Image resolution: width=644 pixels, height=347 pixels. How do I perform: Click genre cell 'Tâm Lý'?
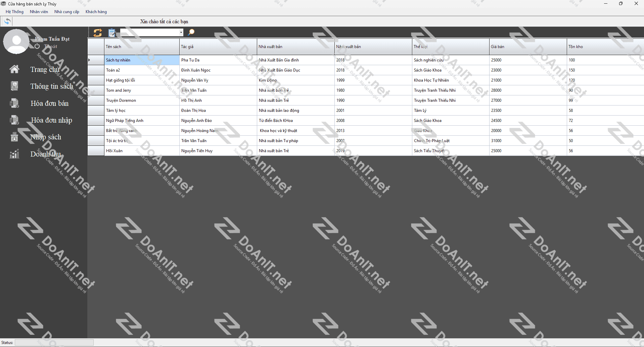point(451,111)
